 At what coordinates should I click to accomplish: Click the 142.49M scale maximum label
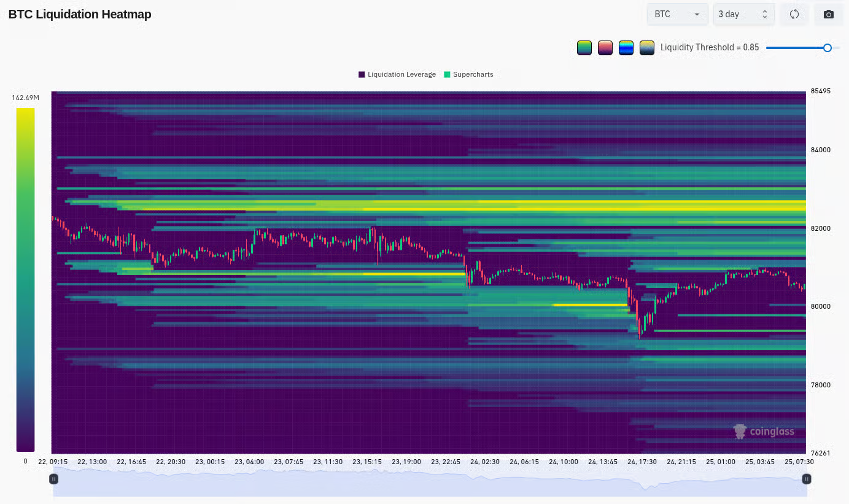pyautogui.click(x=26, y=98)
